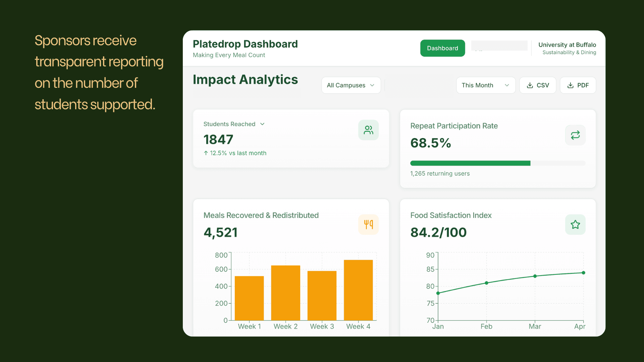The width and height of the screenshot is (644, 362).
Task: Click the upward trend arrow icon
Action: (x=206, y=153)
